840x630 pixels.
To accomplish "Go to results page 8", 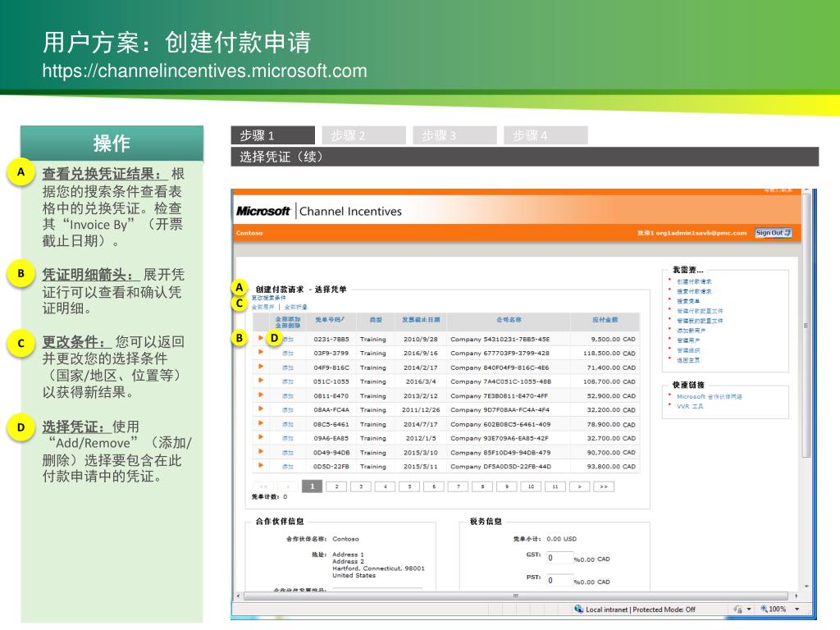I will [482, 486].
